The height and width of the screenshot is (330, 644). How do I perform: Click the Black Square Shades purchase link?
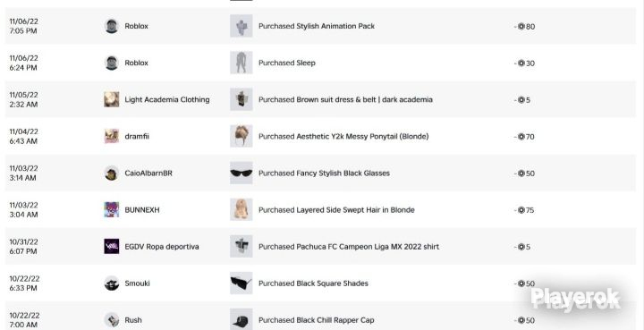point(313,283)
